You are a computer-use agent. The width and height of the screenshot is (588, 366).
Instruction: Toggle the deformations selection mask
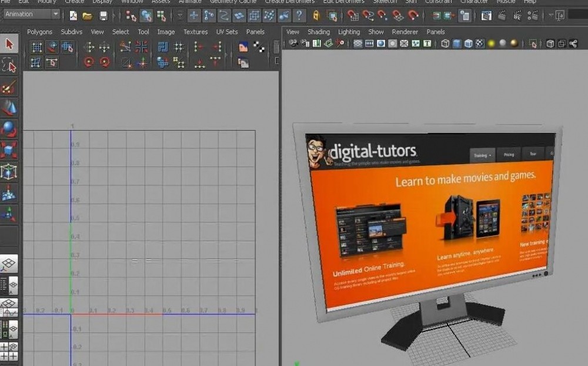pos(254,16)
